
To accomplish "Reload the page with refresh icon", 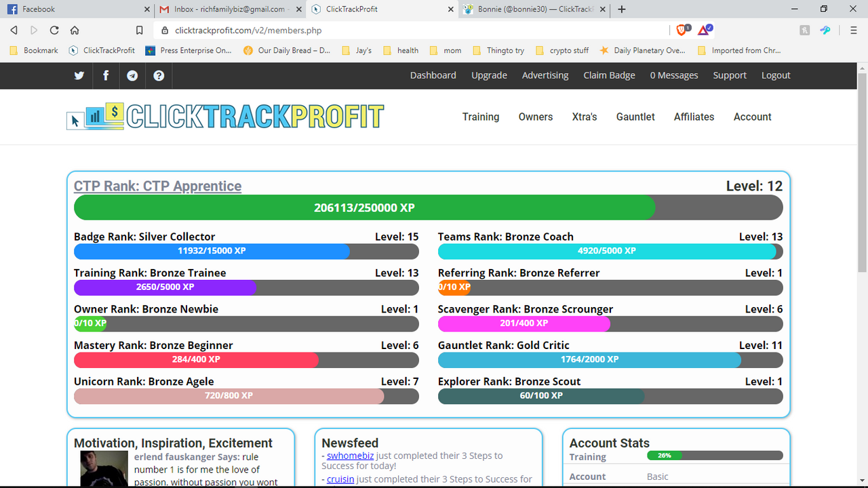I will [54, 30].
